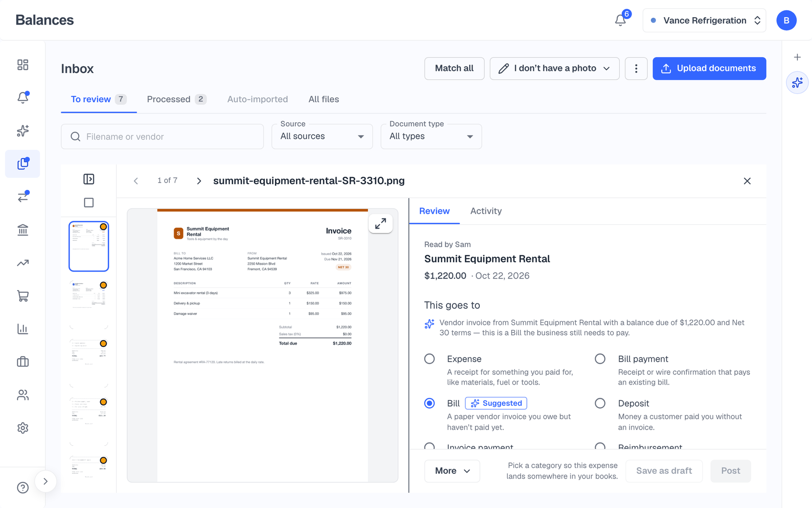This screenshot has width=812, height=508.
Task: Open the dashboard grid icon in sidebar
Action: click(x=23, y=65)
